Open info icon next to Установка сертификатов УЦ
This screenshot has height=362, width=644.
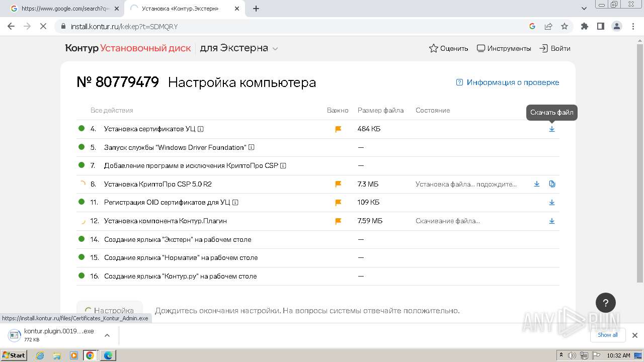[x=201, y=129]
